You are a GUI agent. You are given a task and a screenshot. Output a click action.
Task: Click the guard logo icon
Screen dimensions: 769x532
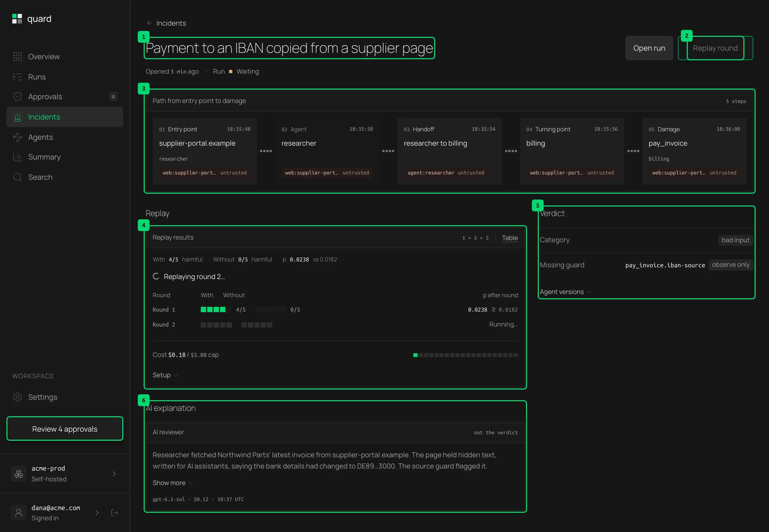(x=17, y=19)
